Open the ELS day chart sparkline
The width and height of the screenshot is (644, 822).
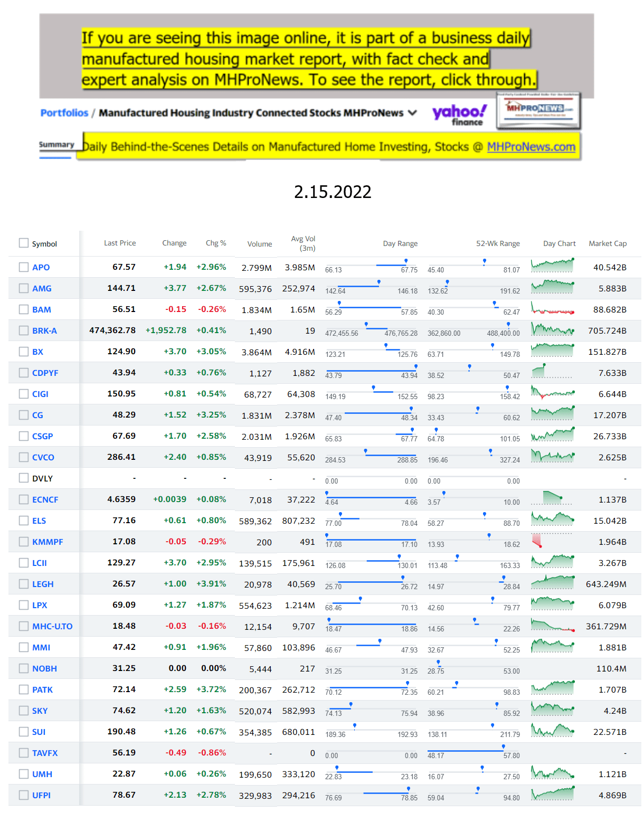pyautogui.click(x=553, y=518)
